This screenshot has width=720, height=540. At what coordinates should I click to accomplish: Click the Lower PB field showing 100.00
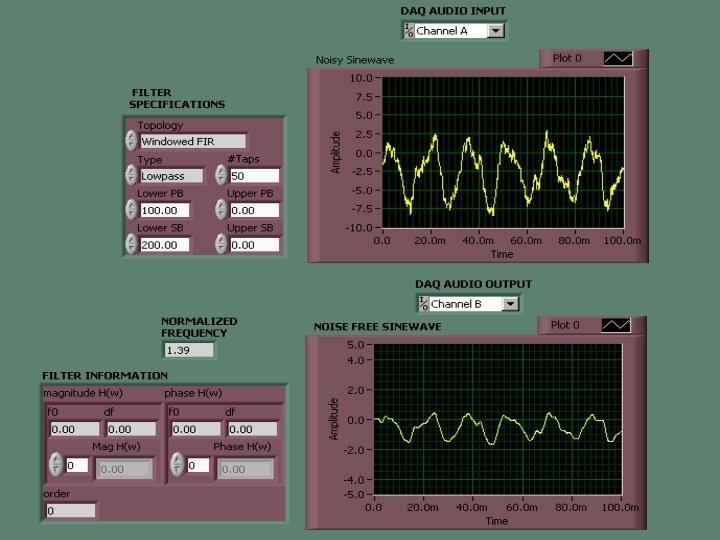click(x=164, y=210)
